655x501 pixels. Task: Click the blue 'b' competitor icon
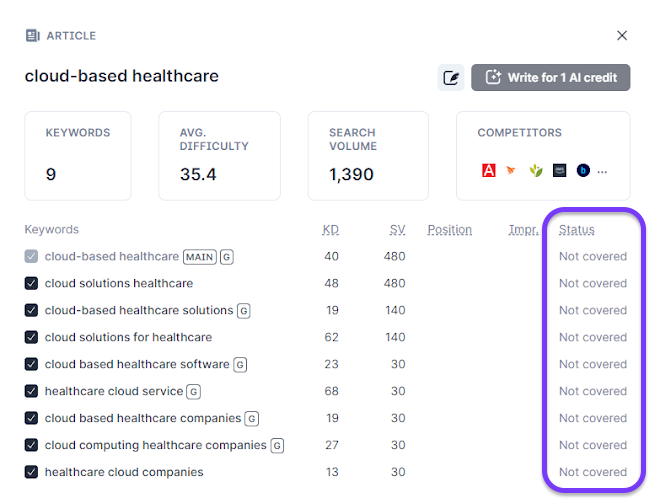(583, 171)
